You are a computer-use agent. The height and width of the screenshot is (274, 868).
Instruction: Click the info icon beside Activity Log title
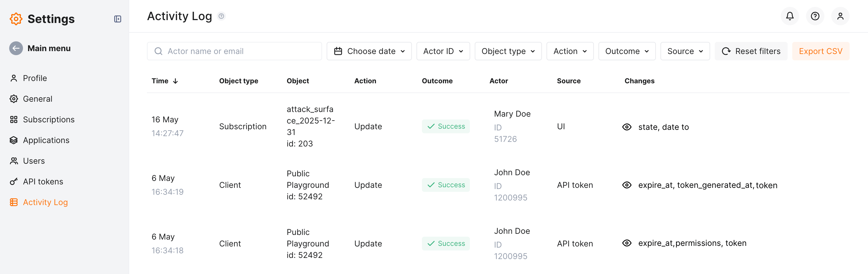click(x=221, y=16)
